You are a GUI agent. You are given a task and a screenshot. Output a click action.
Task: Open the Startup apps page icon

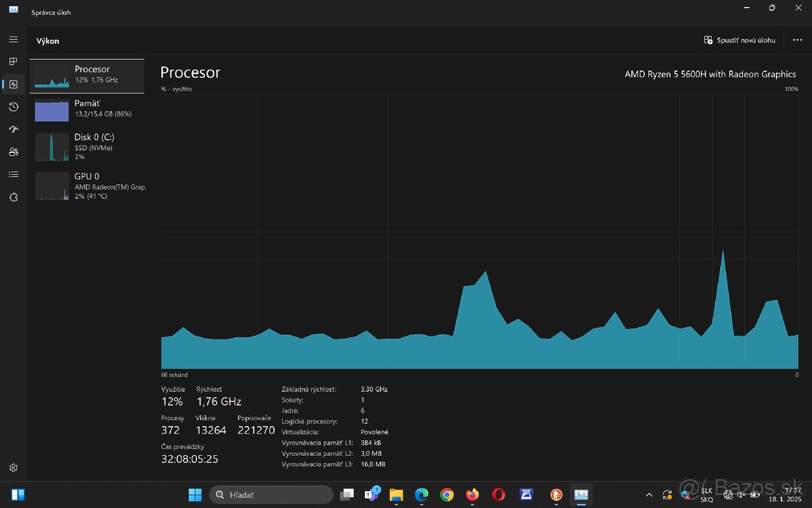13,129
